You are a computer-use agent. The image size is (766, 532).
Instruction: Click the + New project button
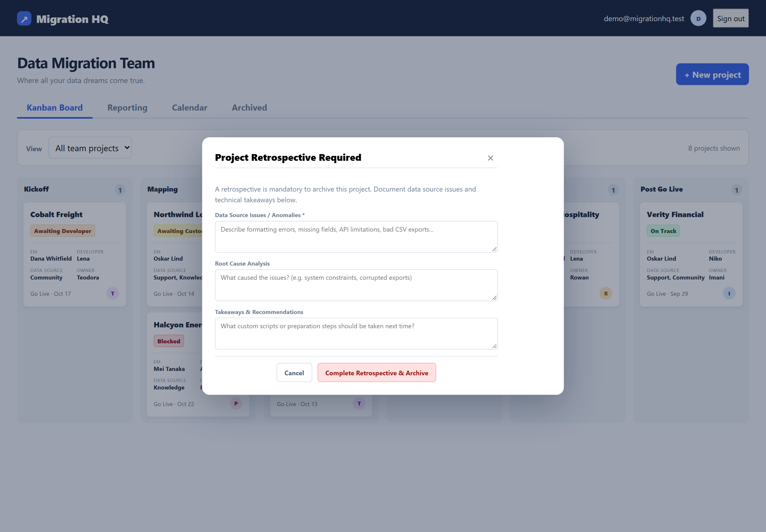pyautogui.click(x=712, y=74)
